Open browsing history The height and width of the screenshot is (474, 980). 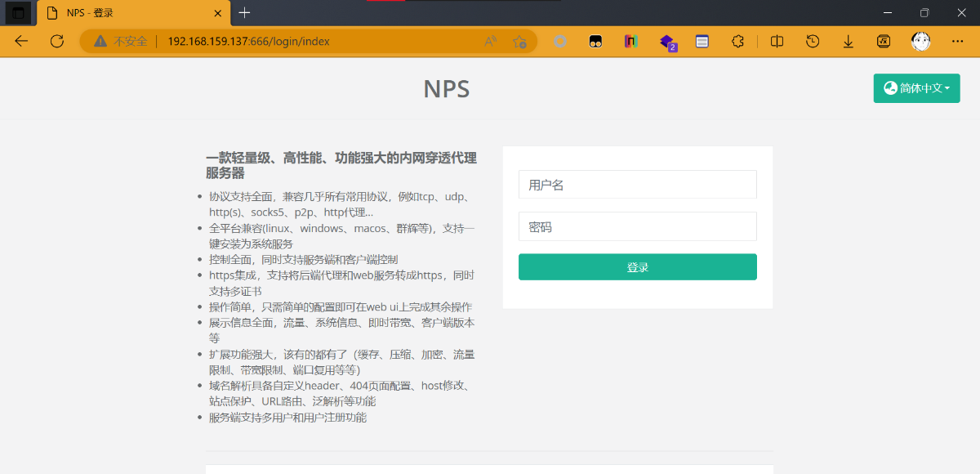click(x=813, y=42)
